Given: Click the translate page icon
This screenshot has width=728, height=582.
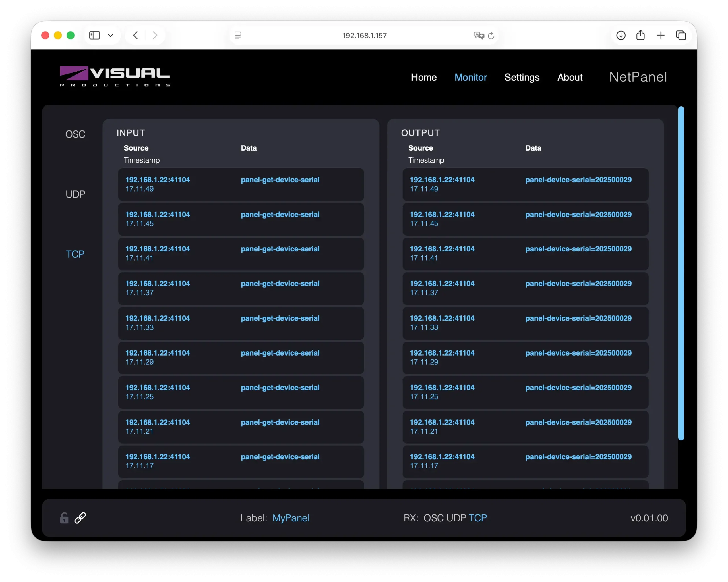Looking at the screenshot, I should pos(479,36).
